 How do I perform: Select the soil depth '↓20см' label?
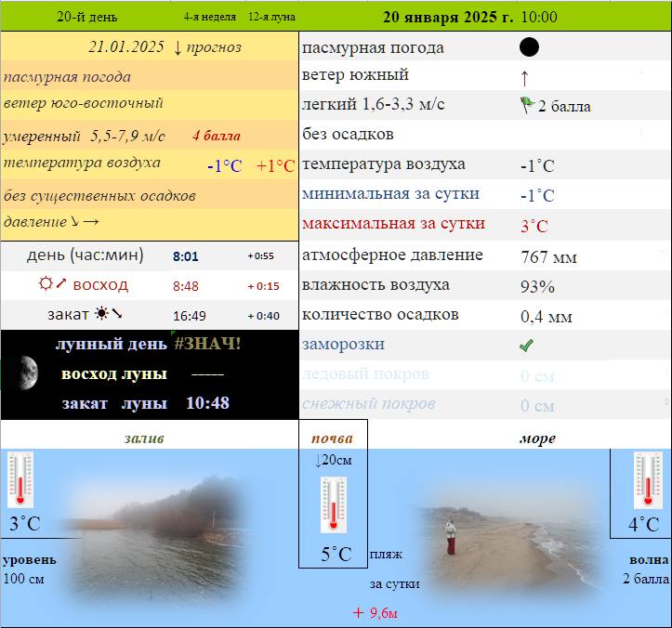click(333, 460)
